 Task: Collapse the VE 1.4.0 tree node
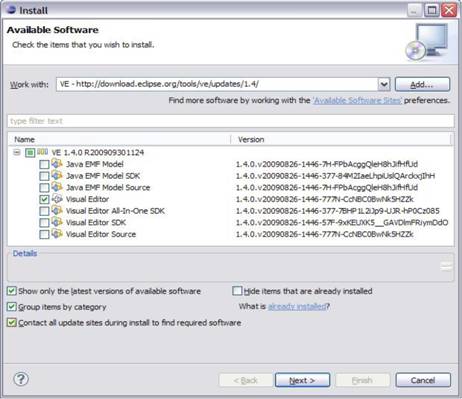17,153
